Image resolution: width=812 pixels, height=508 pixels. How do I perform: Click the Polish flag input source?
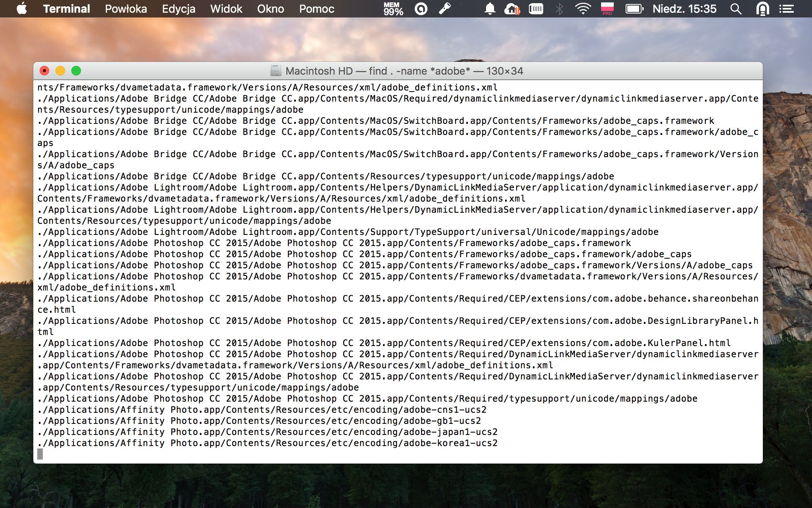point(607,9)
